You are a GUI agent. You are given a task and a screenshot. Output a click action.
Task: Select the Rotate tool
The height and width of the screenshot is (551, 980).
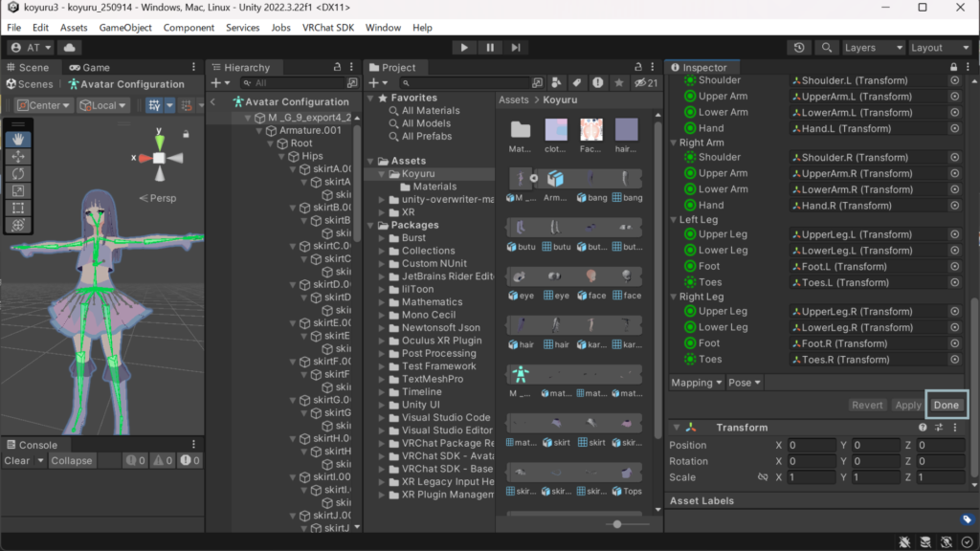pyautogui.click(x=17, y=174)
